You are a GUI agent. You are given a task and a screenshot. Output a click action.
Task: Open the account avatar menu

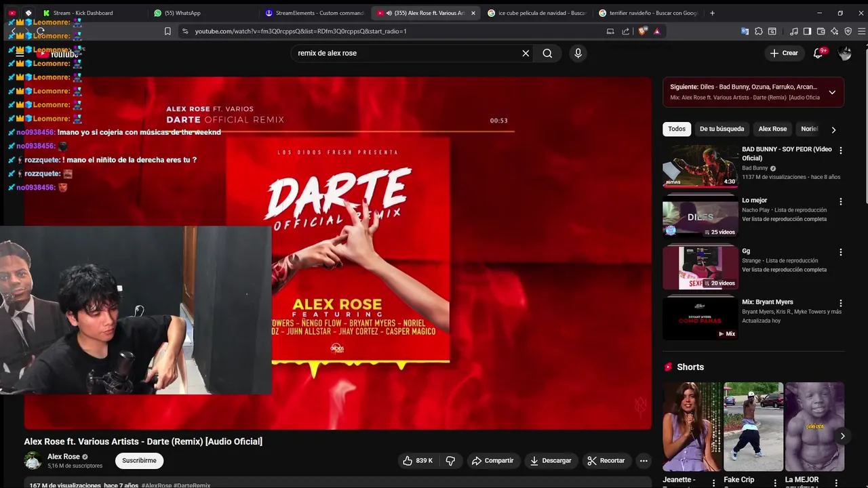point(844,53)
